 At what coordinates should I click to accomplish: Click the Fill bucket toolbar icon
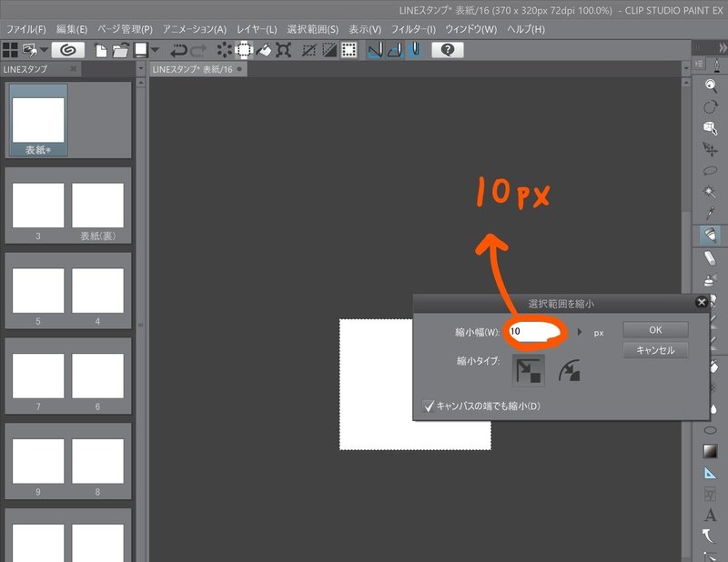pyautogui.click(x=264, y=50)
